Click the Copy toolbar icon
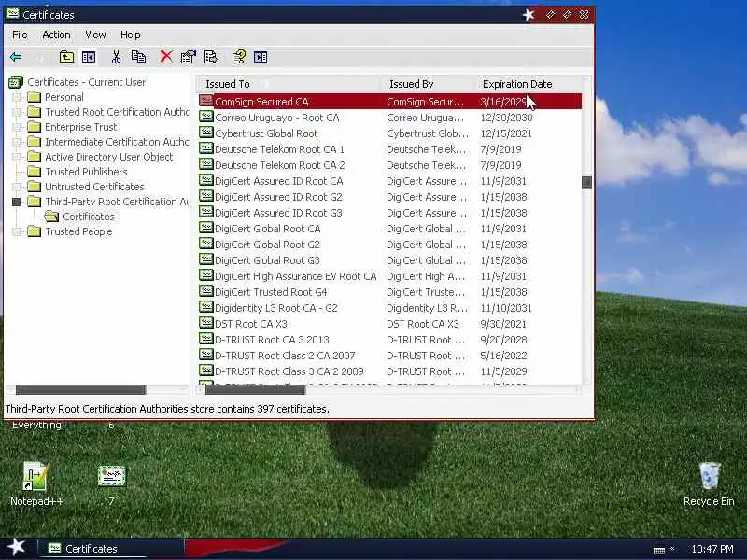 [x=138, y=57]
